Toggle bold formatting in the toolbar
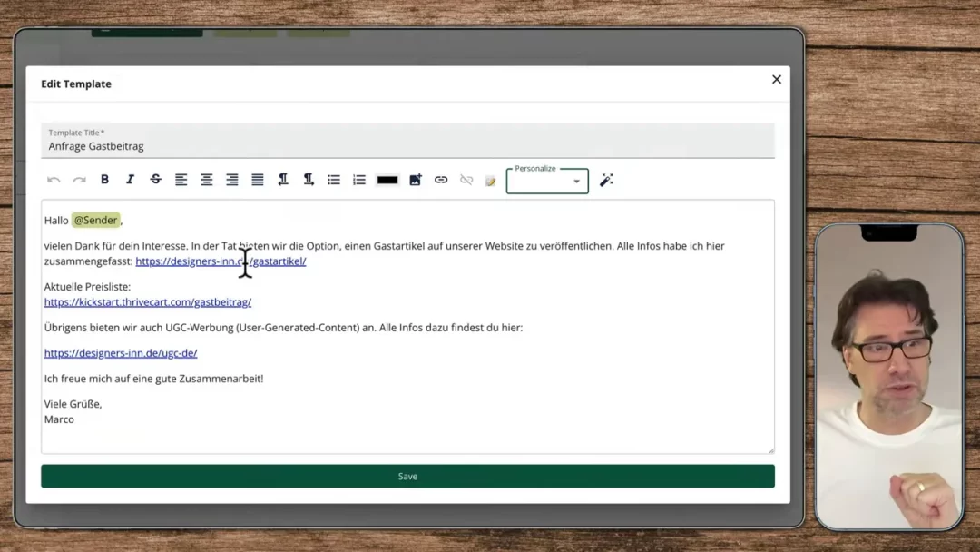Image resolution: width=980 pixels, height=552 pixels. pyautogui.click(x=104, y=180)
